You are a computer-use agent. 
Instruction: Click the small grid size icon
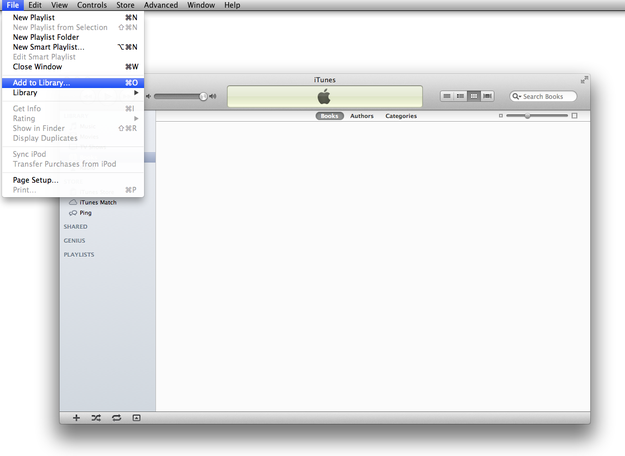pyautogui.click(x=501, y=116)
